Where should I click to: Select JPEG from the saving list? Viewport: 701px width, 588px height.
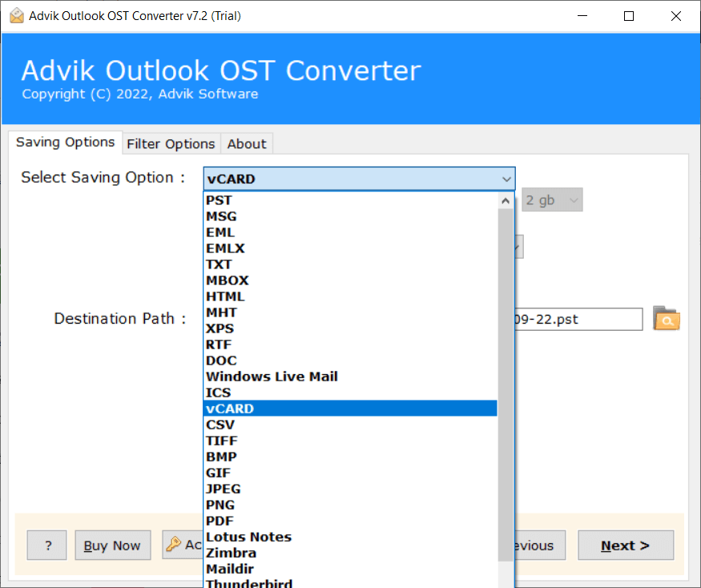click(351, 489)
